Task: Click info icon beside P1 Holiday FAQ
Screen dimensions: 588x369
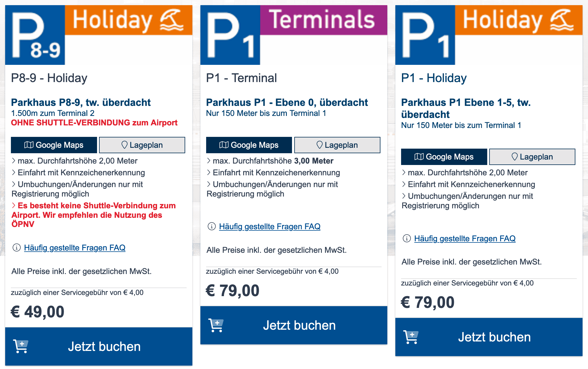Action: 407,238
